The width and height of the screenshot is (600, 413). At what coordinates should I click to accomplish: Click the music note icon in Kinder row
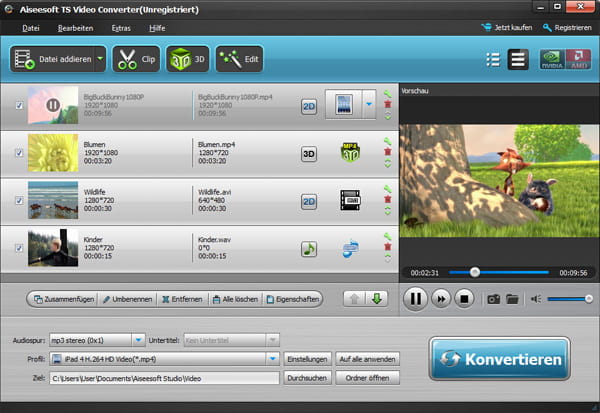click(309, 249)
